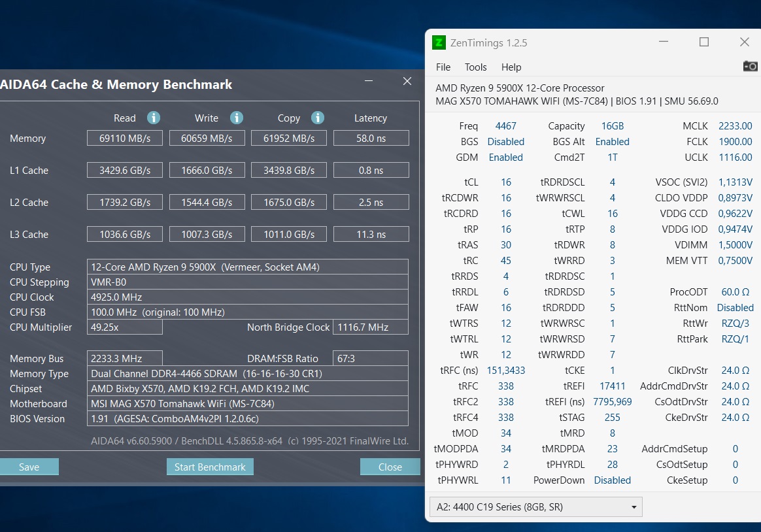Click the BIOS Version field in AIDA64
The image size is (761, 532).
(x=248, y=418)
